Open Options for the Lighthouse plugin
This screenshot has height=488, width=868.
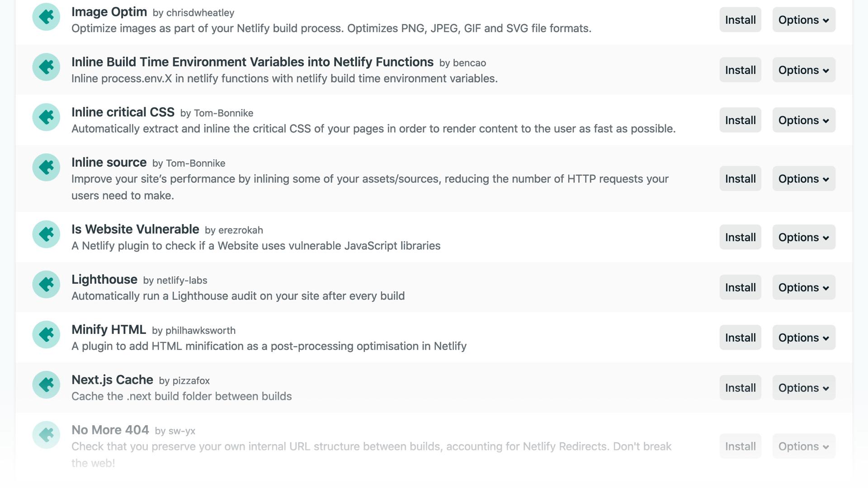click(x=803, y=287)
